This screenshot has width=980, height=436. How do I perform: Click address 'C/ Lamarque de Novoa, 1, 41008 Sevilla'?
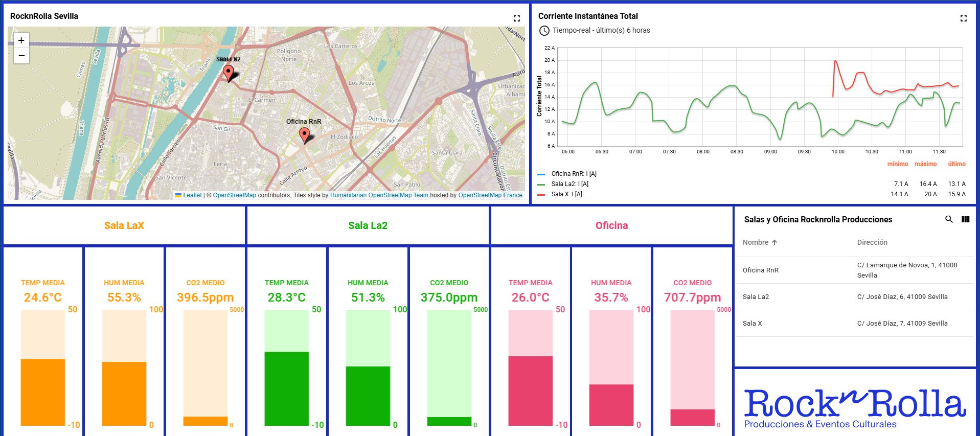[907, 270]
